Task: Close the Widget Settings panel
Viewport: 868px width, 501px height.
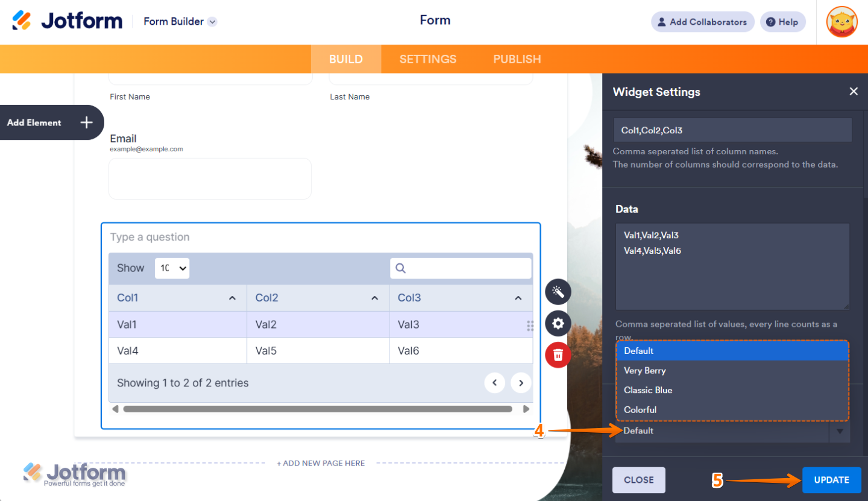Action: (854, 91)
